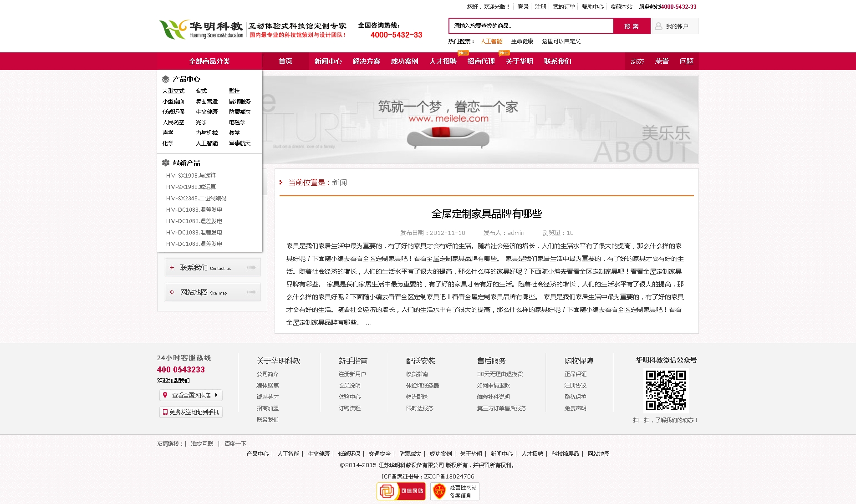
Task: Click the 可信网站 trust badge
Action: [401, 491]
